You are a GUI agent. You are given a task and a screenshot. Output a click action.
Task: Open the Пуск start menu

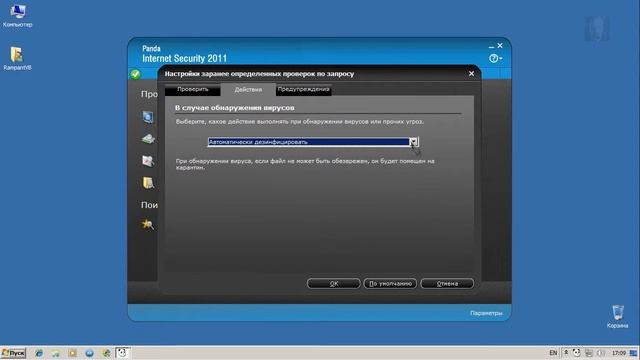(x=13, y=353)
